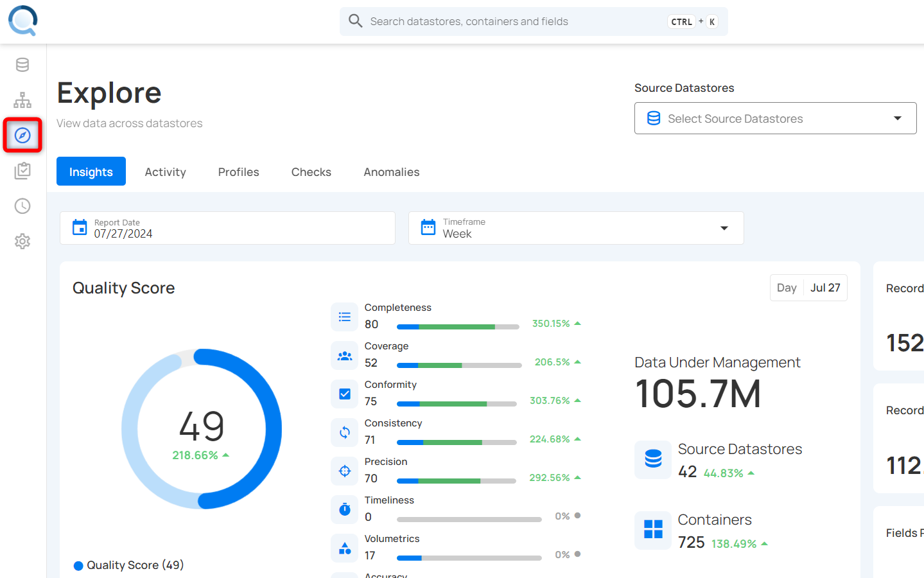Click the CTRL shortcut key badge
The width and height of the screenshot is (924, 578).
click(681, 22)
